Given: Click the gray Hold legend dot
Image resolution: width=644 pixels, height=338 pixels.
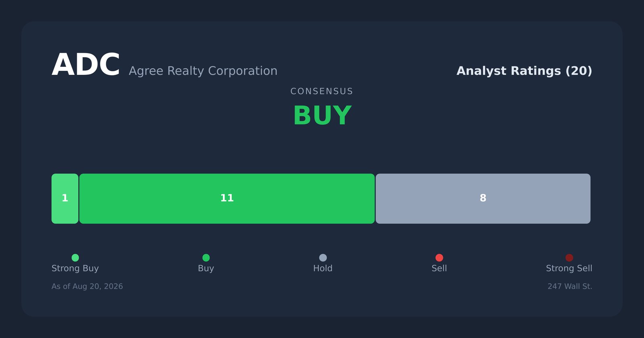Looking at the screenshot, I should point(323,258).
